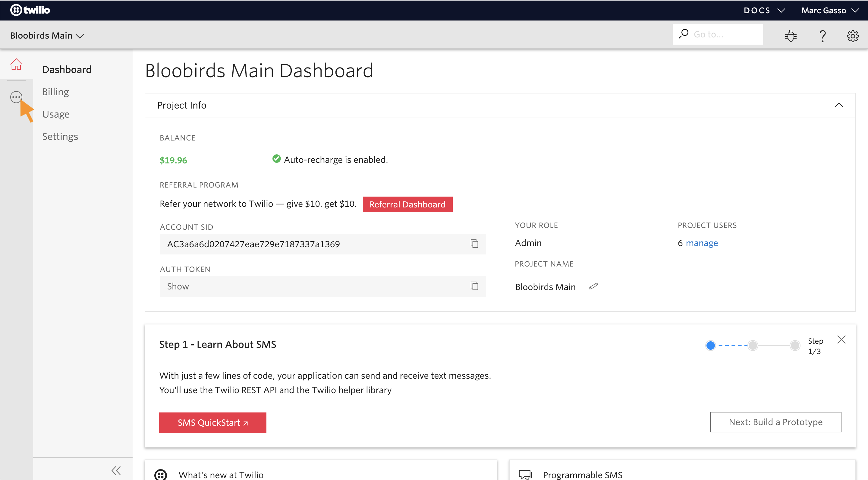This screenshot has height=480, width=868.
Task: Click the Admin role text
Action: (528, 243)
